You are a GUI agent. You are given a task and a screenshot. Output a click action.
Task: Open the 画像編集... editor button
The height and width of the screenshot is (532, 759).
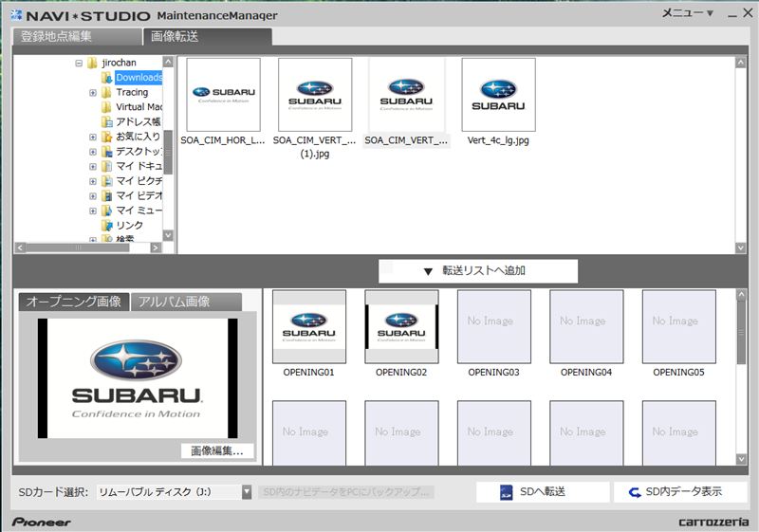pyautogui.click(x=217, y=450)
